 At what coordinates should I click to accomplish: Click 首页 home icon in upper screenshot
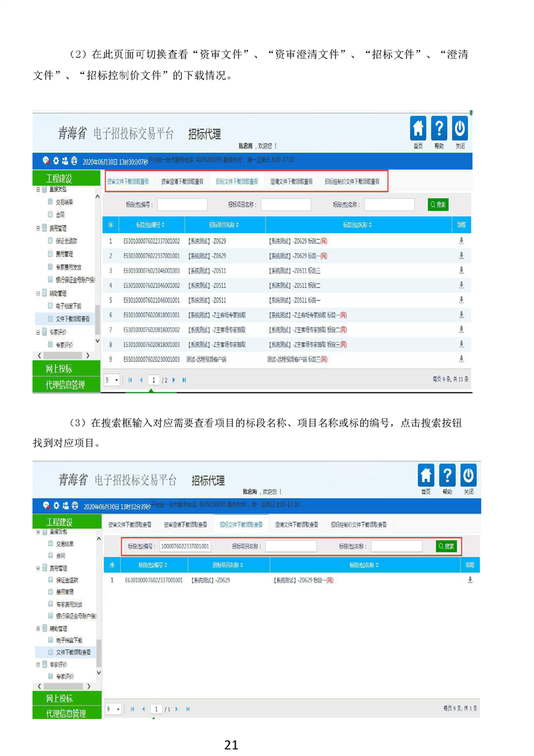418,129
